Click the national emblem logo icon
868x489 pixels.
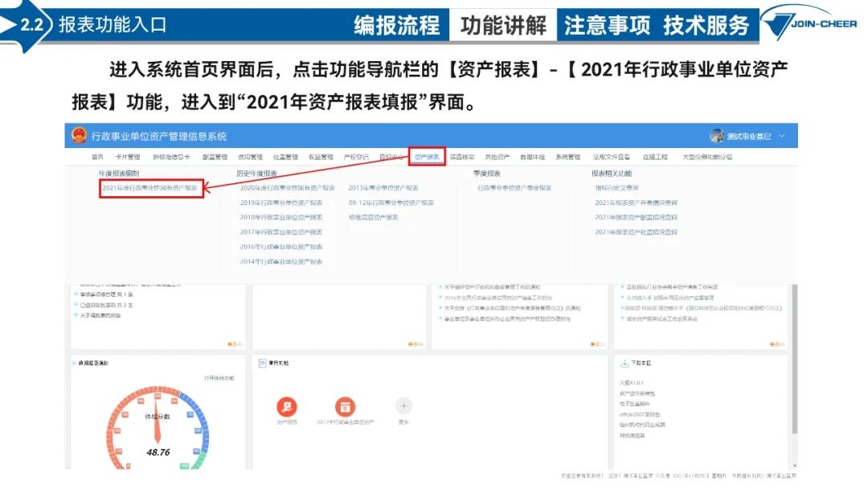click(78, 136)
